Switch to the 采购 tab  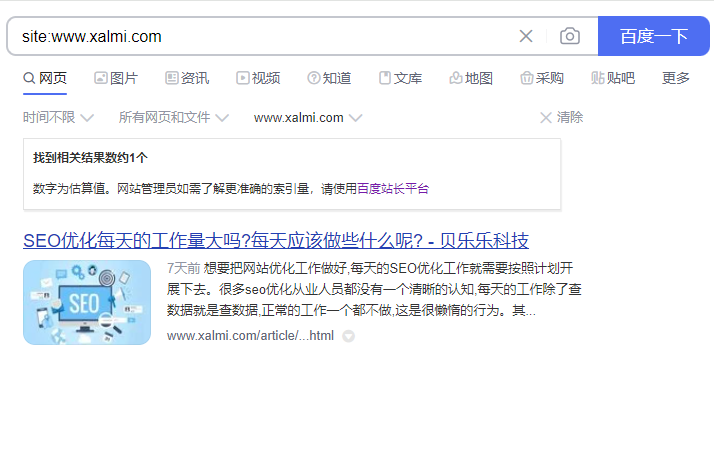click(x=542, y=78)
